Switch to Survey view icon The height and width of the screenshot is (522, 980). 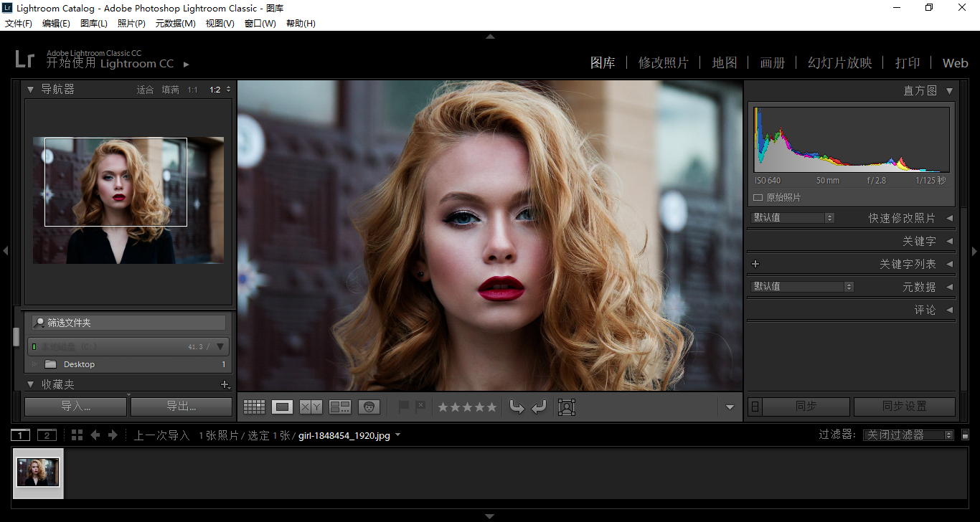point(340,407)
